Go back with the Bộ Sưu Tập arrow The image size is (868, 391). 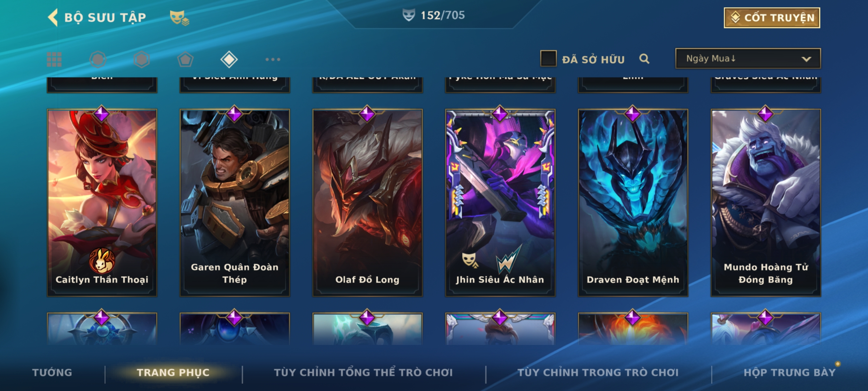[53, 17]
